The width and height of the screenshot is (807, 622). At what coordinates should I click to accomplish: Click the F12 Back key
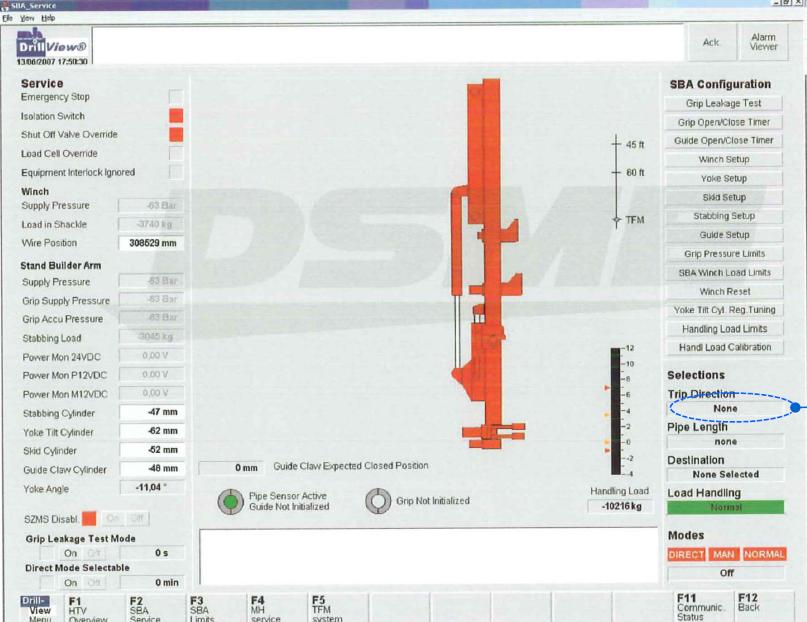tap(763, 607)
